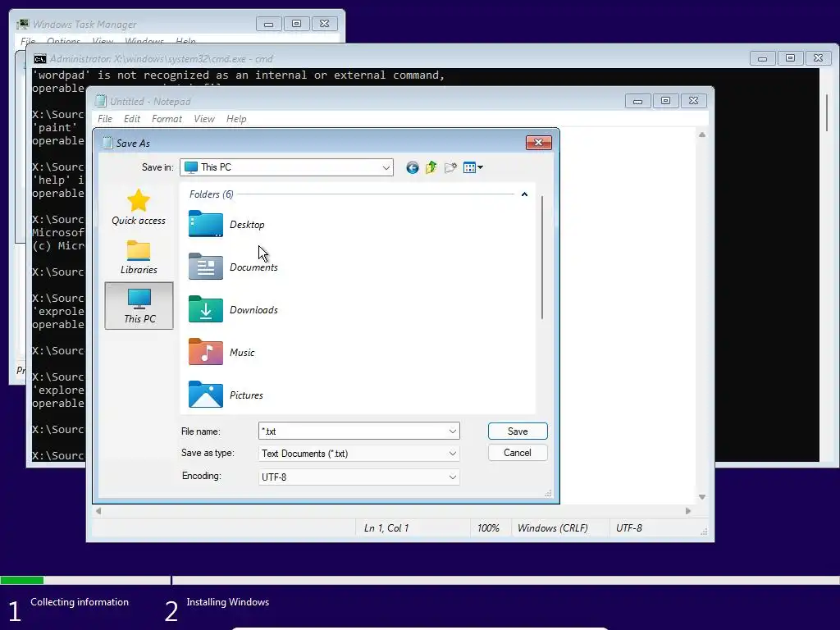Viewport: 840px width, 630px height.
Task: Click the Notepad window title bar icon
Action: (x=100, y=101)
